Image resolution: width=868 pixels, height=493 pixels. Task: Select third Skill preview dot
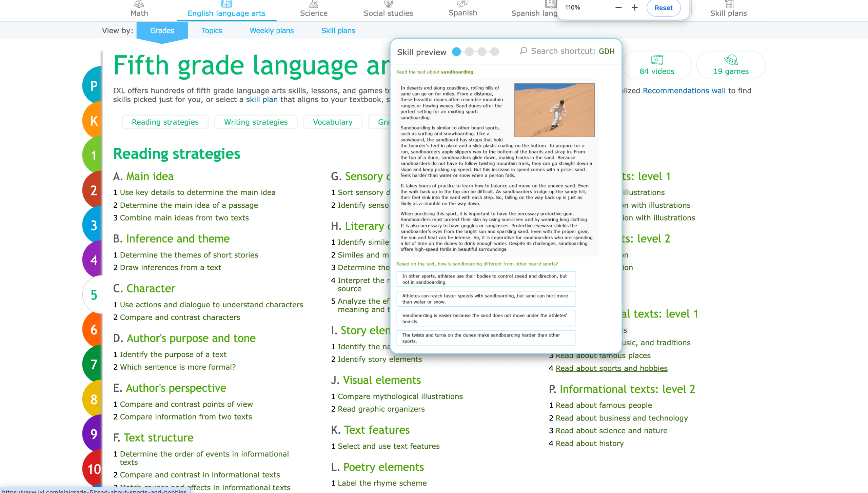coord(482,52)
